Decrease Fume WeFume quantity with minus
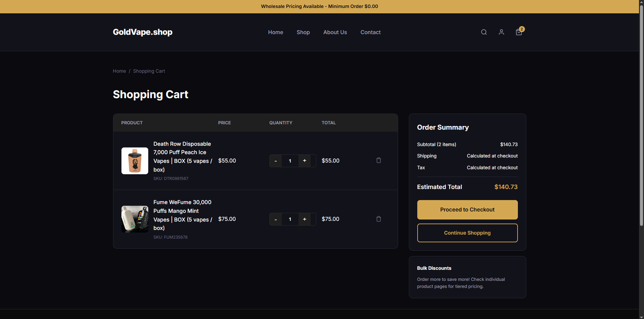This screenshot has width=644, height=319. (276, 219)
